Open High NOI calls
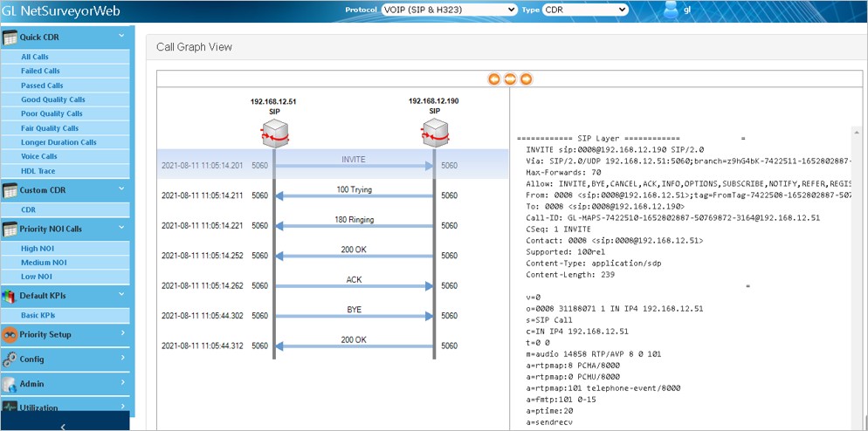Image resolution: width=868 pixels, height=431 pixels. (x=65, y=249)
